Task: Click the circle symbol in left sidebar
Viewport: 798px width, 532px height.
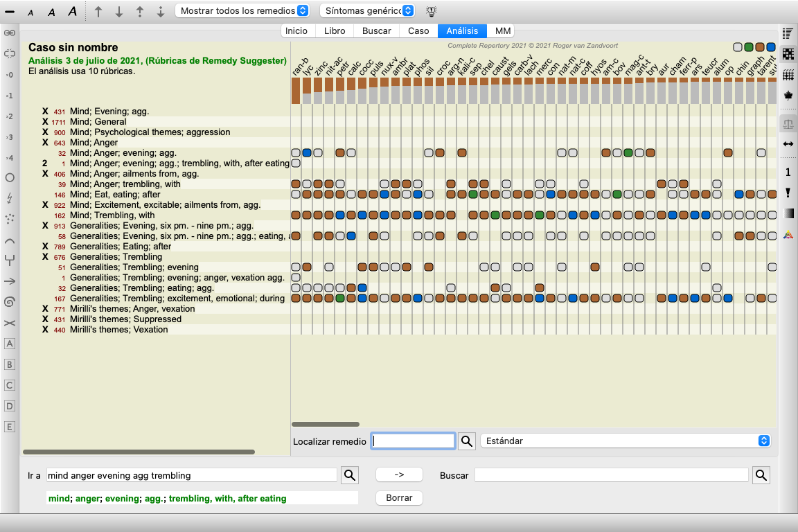Action: [10, 177]
